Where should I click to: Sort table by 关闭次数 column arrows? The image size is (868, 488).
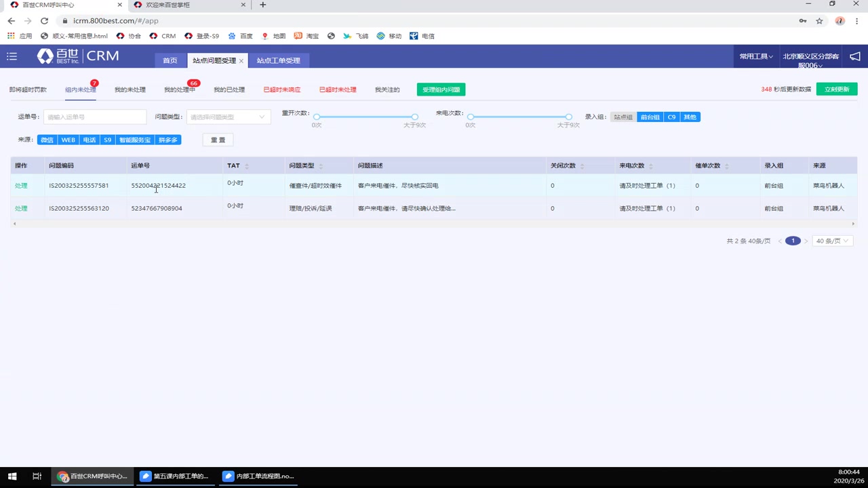click(582, 166)
